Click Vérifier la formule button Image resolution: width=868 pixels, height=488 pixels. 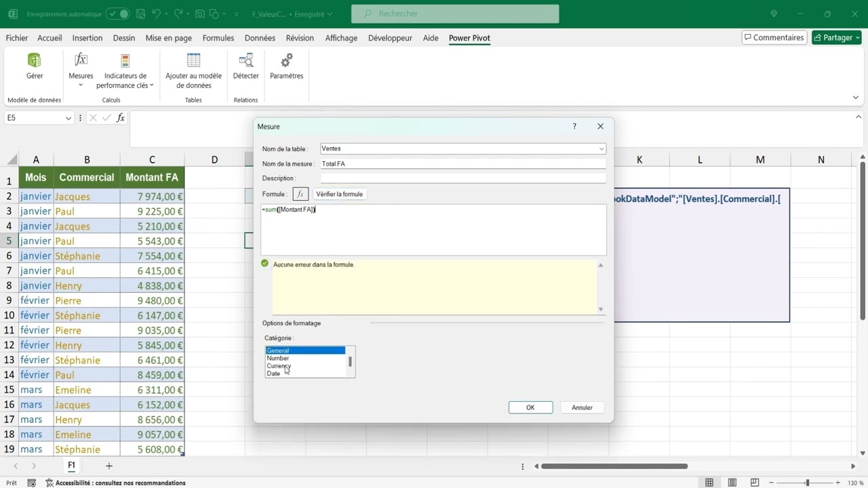coord(339,194)
